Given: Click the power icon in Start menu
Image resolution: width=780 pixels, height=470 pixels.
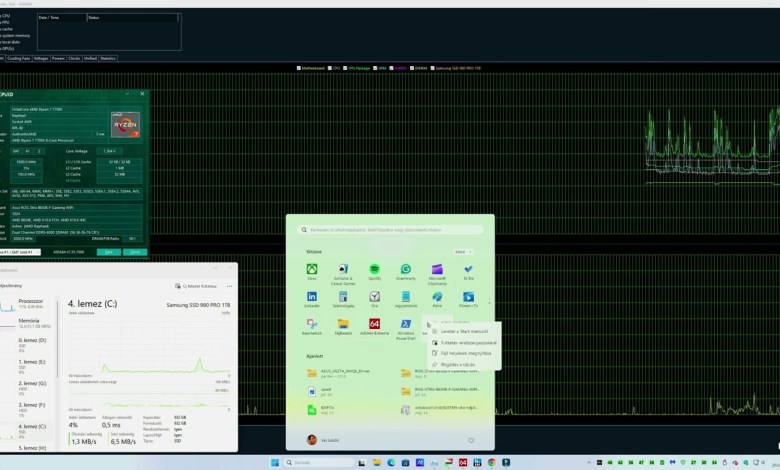Looking at the screenshot, I should pos(471,439).
